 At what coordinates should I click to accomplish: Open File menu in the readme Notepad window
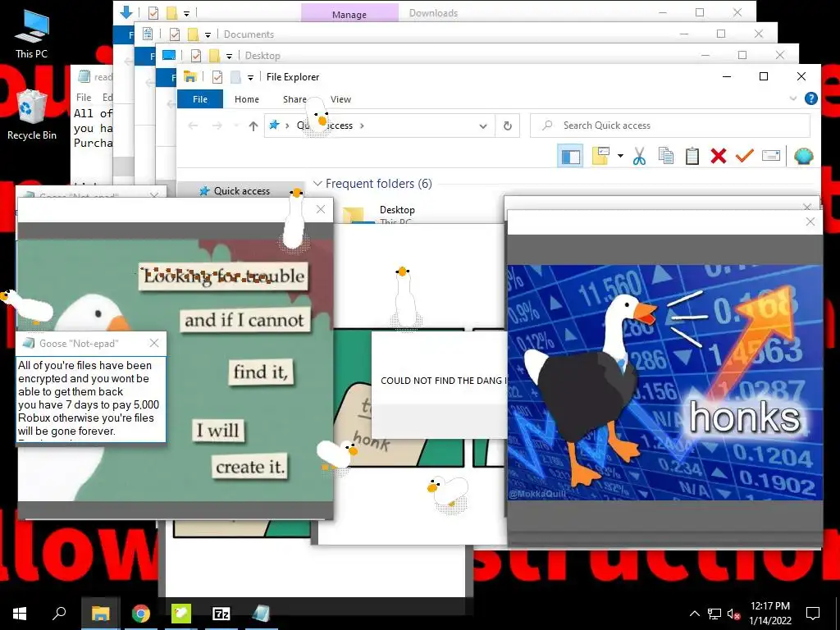click(x=84, y=98)
